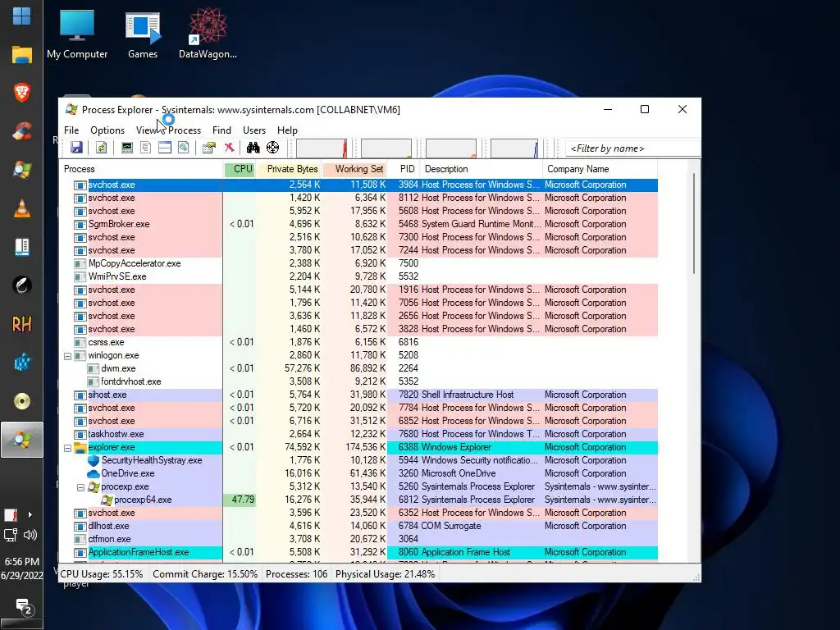Open the Help menu
The image size is (840, 630).
pyautogui.click(x=287, y=130)
